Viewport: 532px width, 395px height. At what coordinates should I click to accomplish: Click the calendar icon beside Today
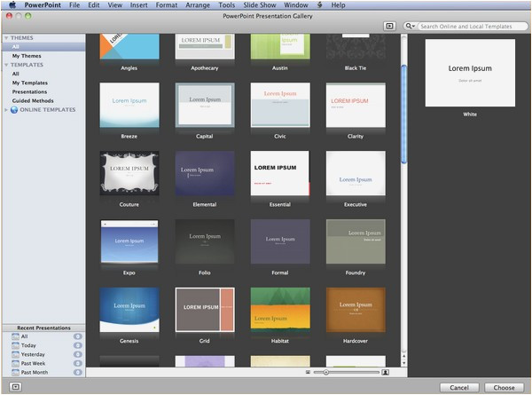[x=15, y=345]
